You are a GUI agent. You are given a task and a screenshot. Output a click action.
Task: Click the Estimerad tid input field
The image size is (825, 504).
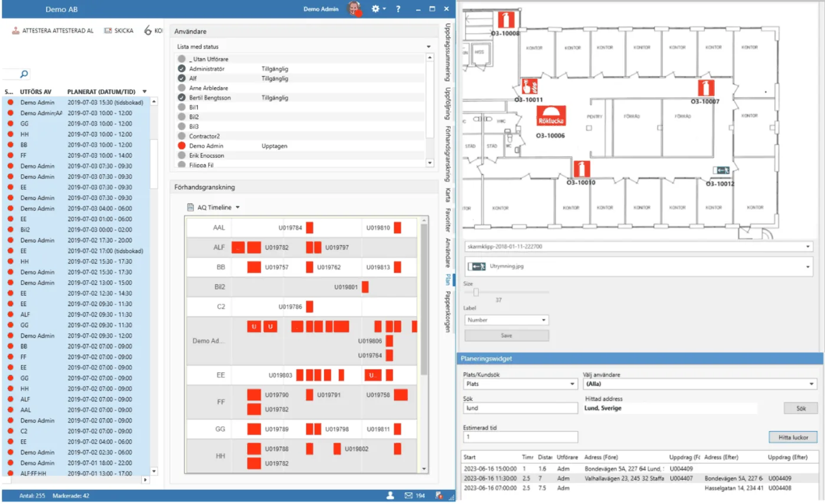click(521, 437)
